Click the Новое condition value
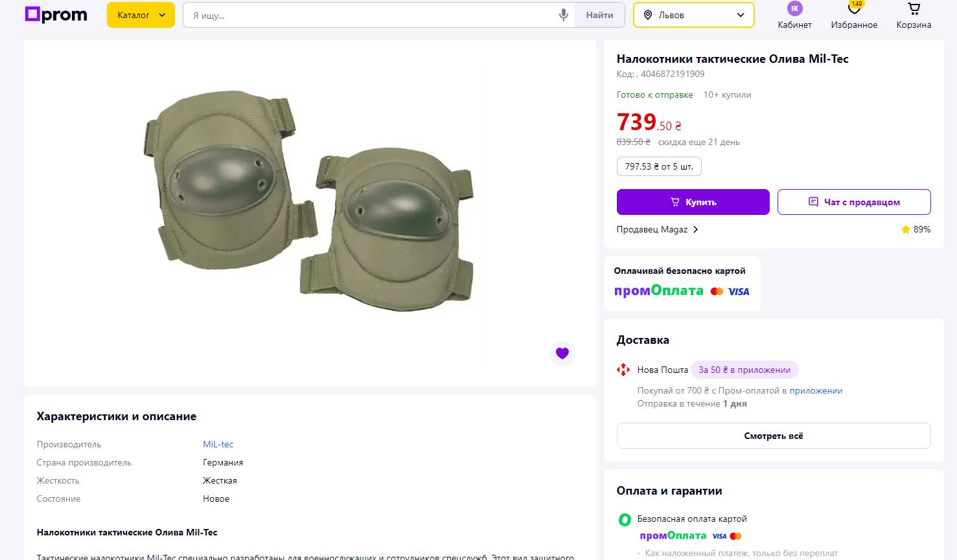The height and width of the screenshot is (560, 957). [x=216, y=498]
